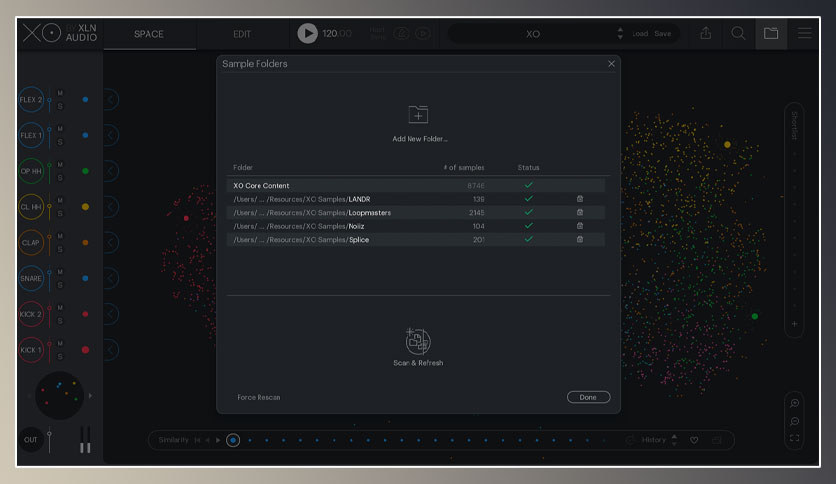Expand the FLEX 2 channel arrow
The height and width of the screenshot is (484, 836).
110,100
